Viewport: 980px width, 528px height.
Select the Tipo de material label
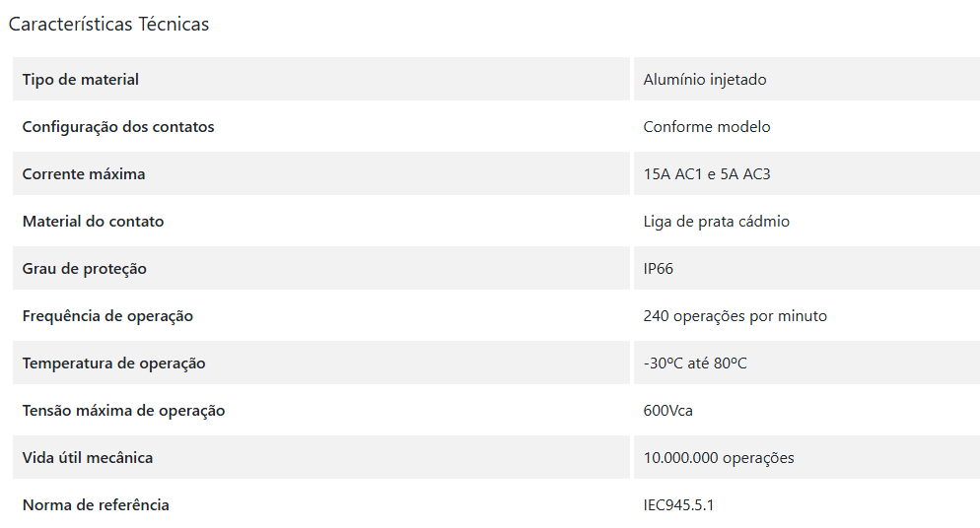click(x=81, y=79)
